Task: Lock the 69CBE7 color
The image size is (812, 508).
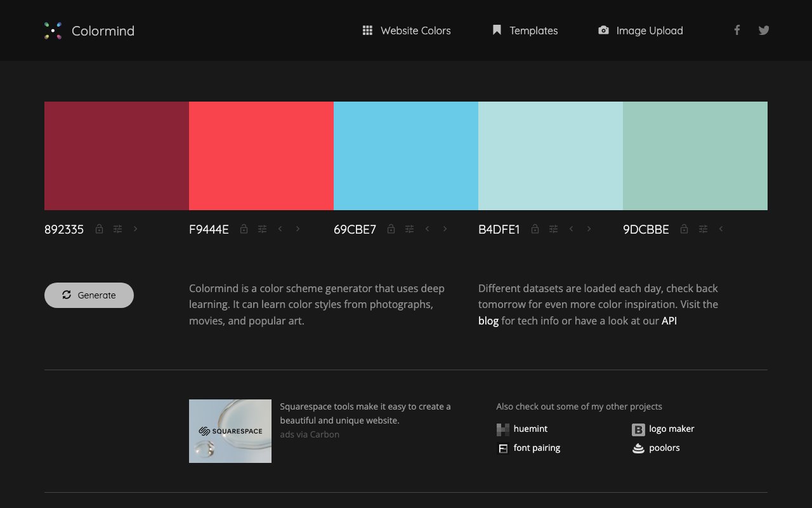Action: pos(391,229)
